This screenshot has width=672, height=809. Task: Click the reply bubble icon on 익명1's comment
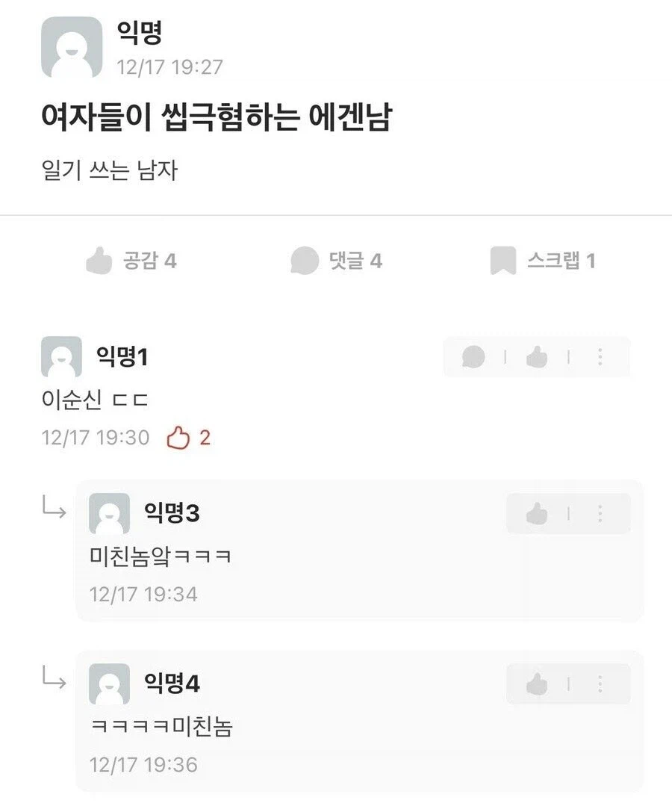473,357
